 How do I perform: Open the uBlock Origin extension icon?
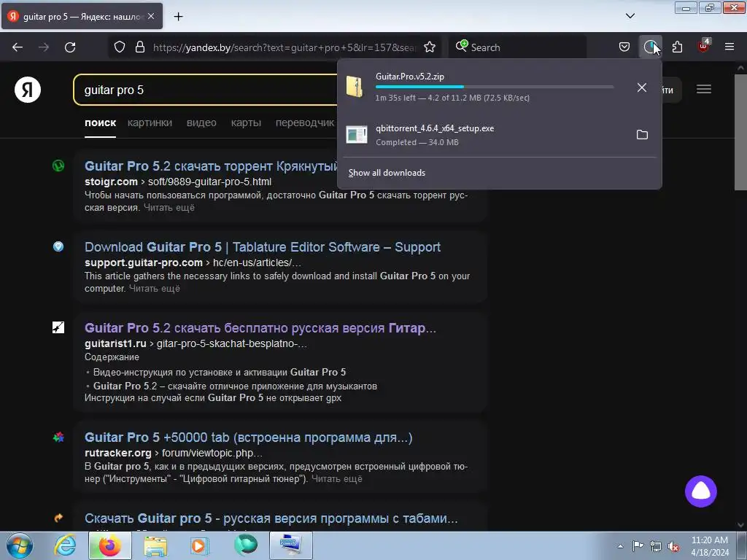703,46
